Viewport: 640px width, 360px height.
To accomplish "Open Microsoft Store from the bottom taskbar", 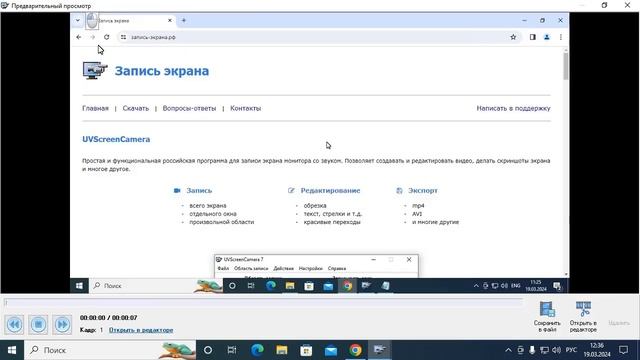I will (x=306, y=350).
